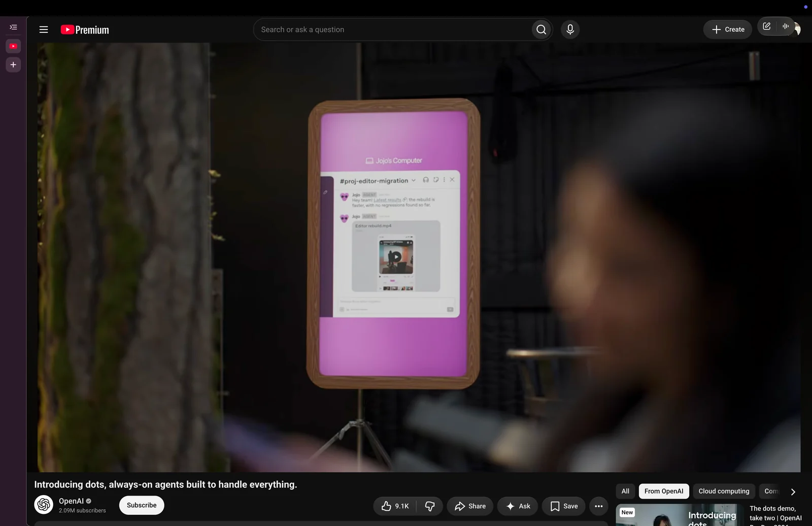Open the OpenAI channel avatar

click(x=44, y=505)
